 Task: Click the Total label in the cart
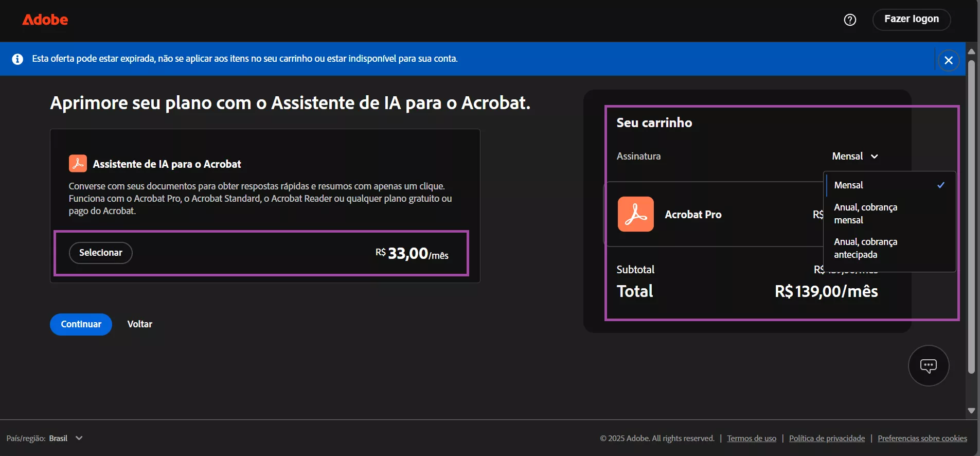(x=635, y=291)
